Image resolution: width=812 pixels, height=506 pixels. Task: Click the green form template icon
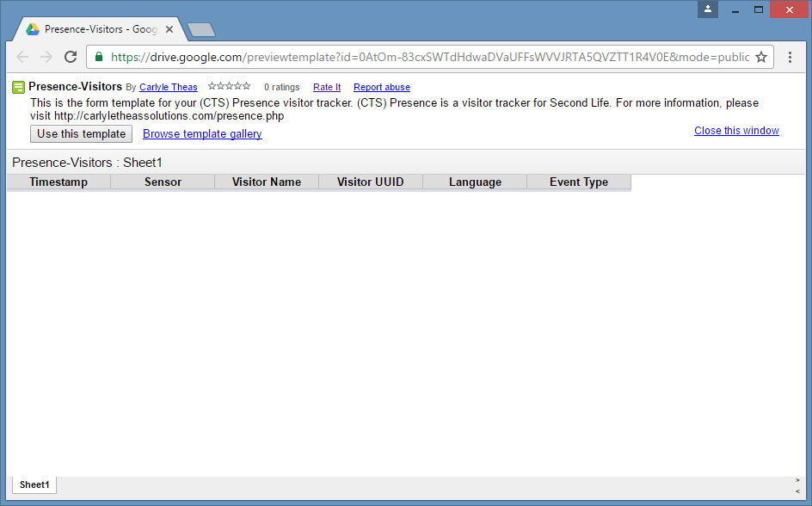pyautogui.click(x=18, y=87)
